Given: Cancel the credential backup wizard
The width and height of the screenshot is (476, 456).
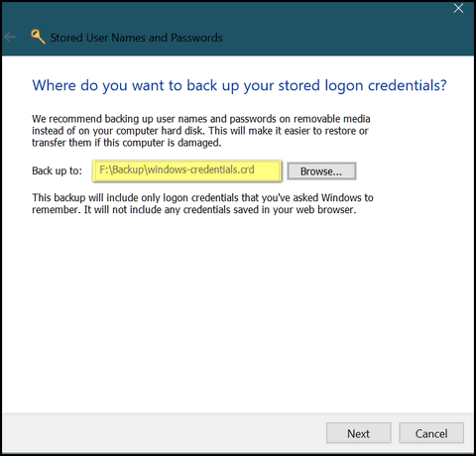Looking at the screenshot, I should 431,433.
